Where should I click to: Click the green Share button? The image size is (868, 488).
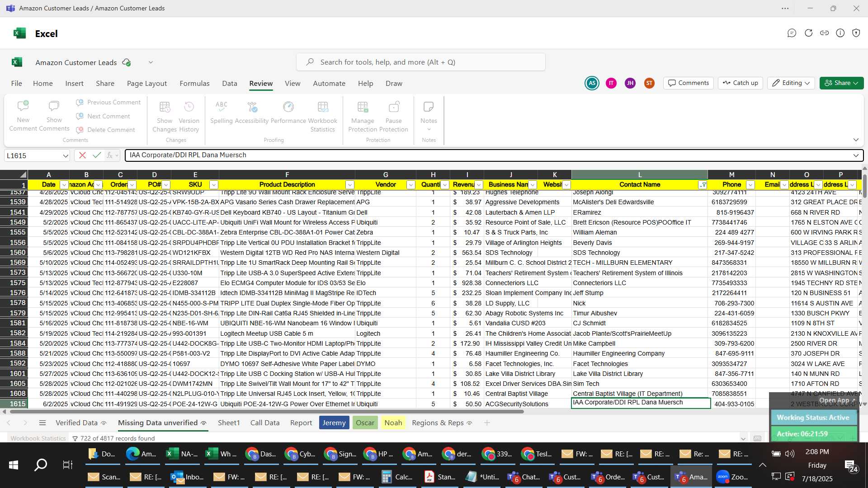[x=841, y=83]
